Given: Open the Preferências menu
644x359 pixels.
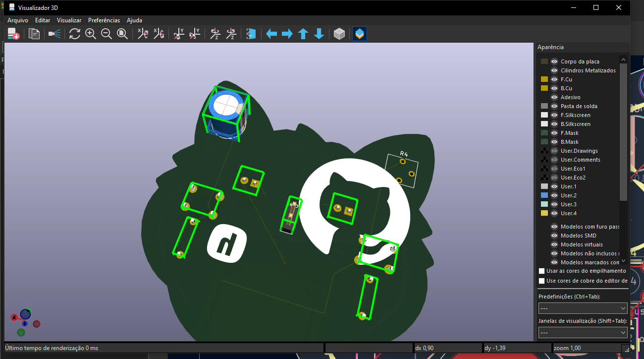Looking at the screenshot, I should [x=104, y=20].
